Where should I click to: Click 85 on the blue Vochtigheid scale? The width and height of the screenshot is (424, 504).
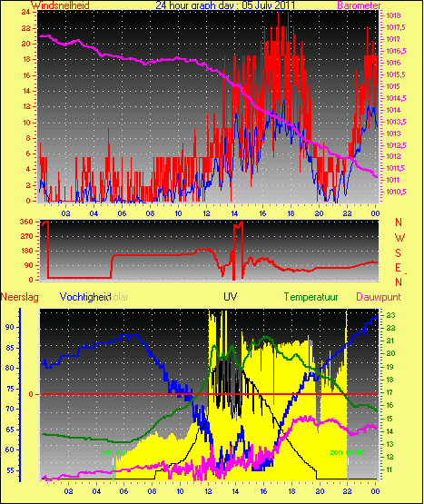(x=10, y=348)
